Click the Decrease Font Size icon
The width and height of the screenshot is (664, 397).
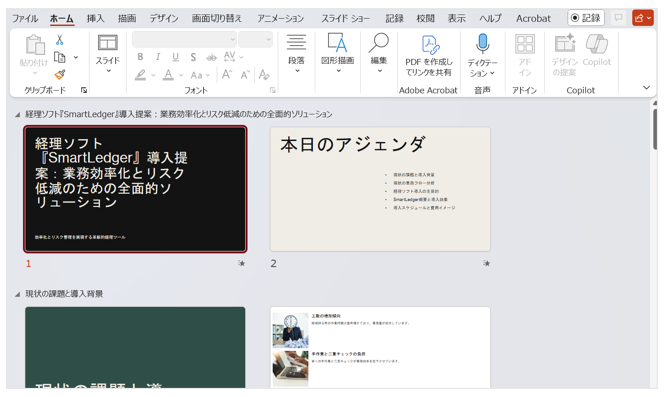245,75
